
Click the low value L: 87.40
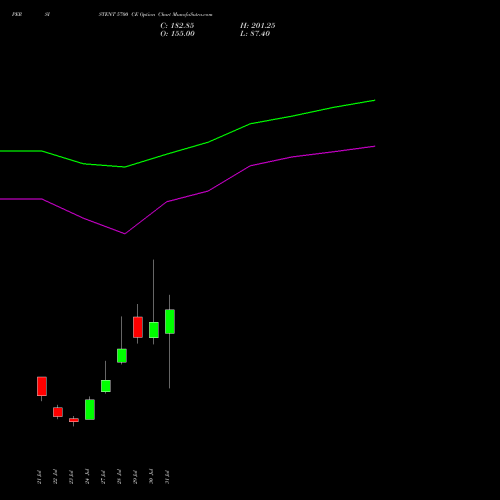255,34
